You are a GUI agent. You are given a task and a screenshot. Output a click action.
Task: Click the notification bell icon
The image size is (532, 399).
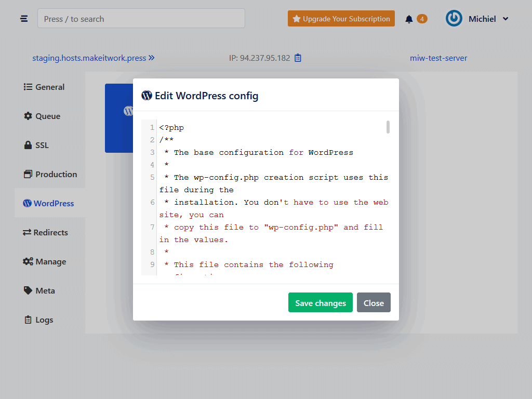click(x=409, y=19)
